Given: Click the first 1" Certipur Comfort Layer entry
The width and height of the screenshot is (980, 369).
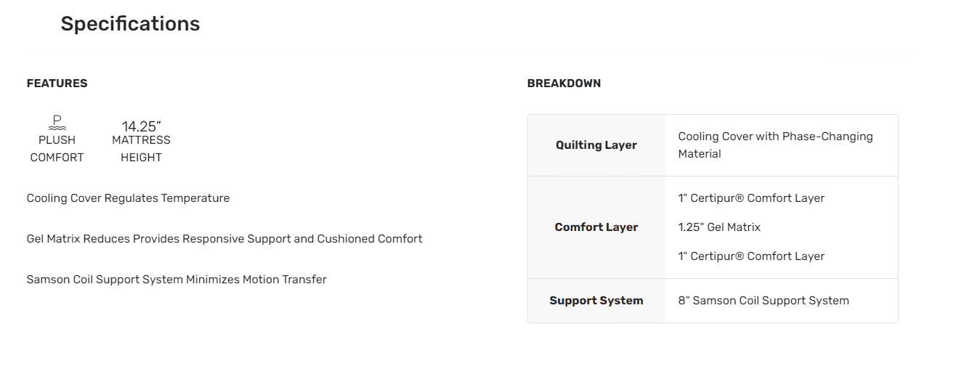Looking at the screenshot, I should click(x=751, y=198).
